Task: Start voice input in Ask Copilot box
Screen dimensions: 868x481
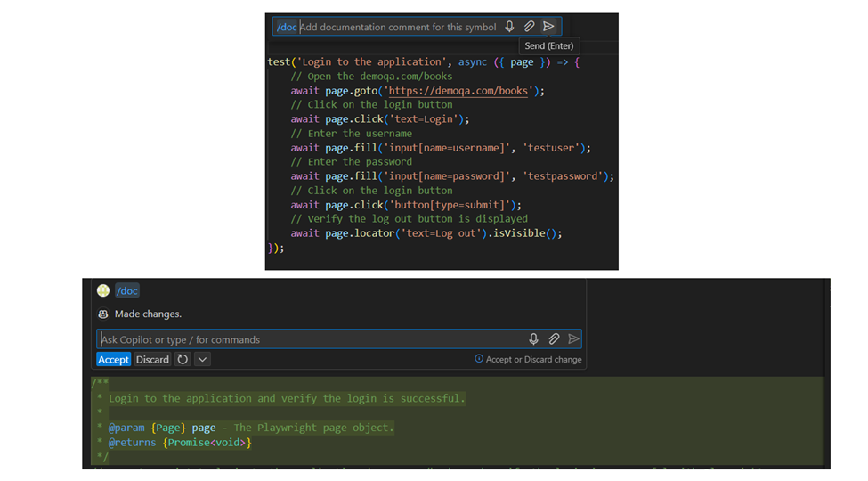Action: (x=534, y=339)
